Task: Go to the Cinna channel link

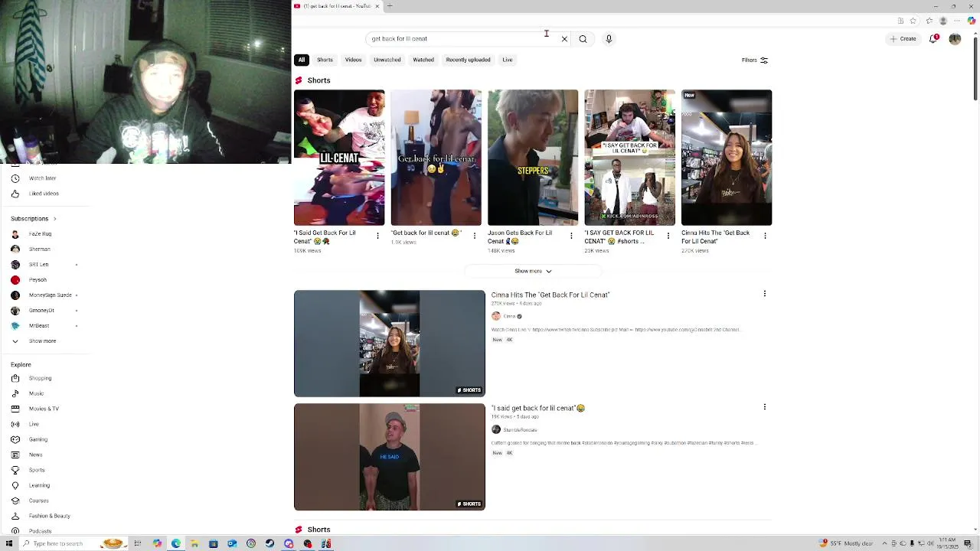Action: [509, 316]
